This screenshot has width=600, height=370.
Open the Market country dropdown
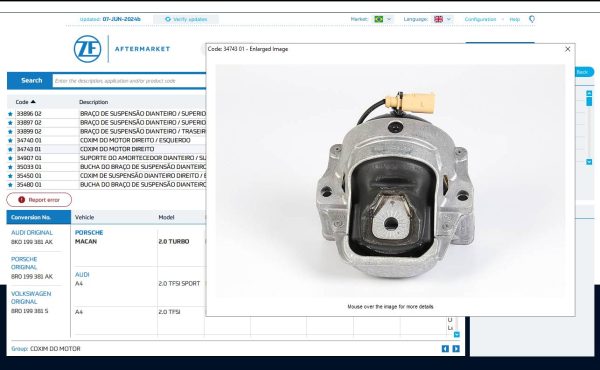[x=383, y=19]
